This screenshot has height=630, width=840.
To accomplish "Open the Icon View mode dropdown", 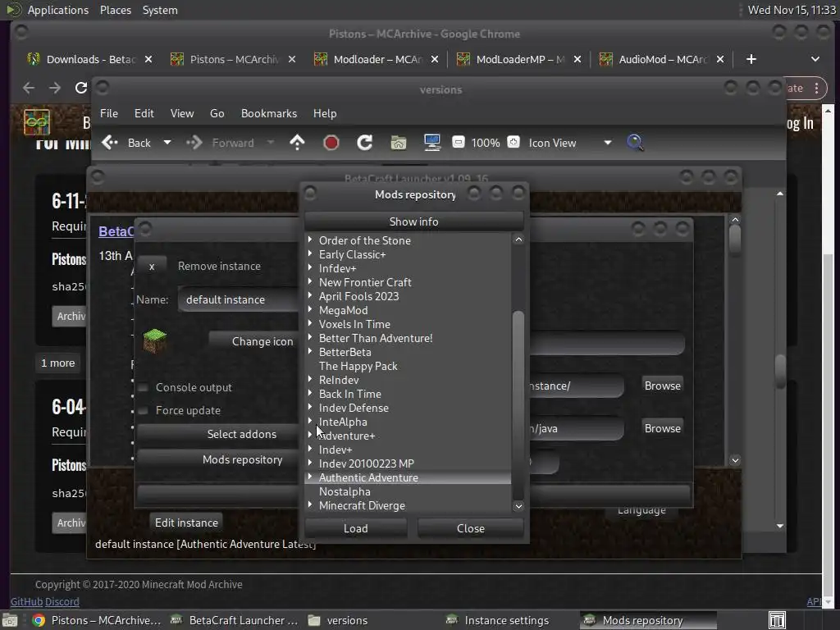I will [570, 143].
